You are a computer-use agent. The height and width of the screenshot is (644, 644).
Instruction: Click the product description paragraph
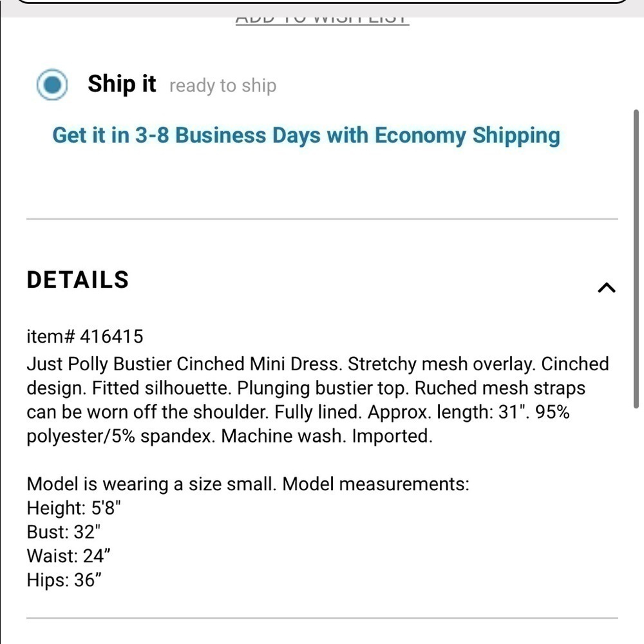coord(318,399)
